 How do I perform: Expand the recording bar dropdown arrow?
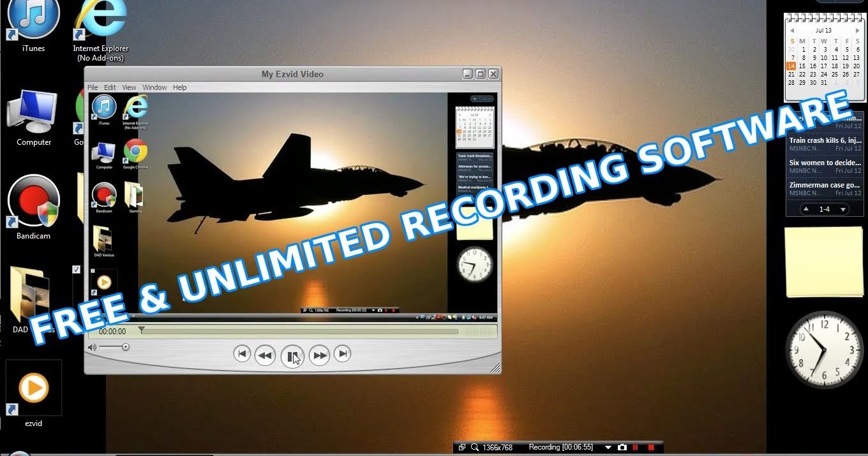point(608,448)
